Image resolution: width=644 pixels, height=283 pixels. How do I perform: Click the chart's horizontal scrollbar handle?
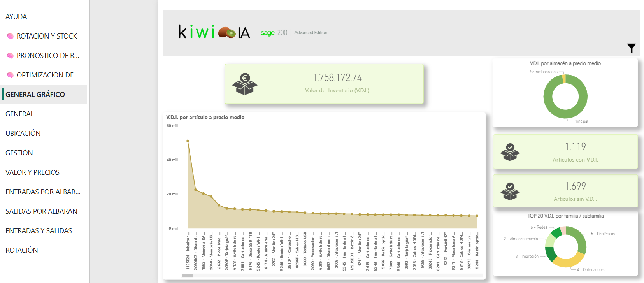(187, 275)
